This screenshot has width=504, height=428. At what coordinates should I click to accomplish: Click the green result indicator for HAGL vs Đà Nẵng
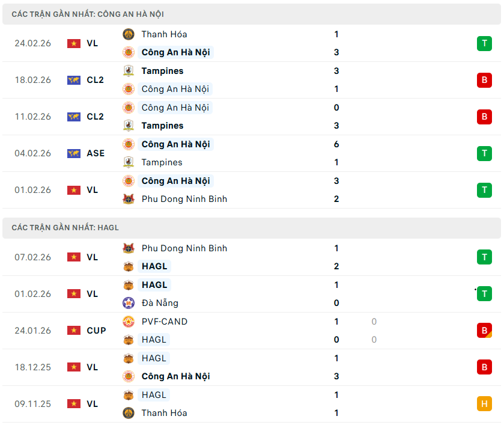click(x=484, y=293)
